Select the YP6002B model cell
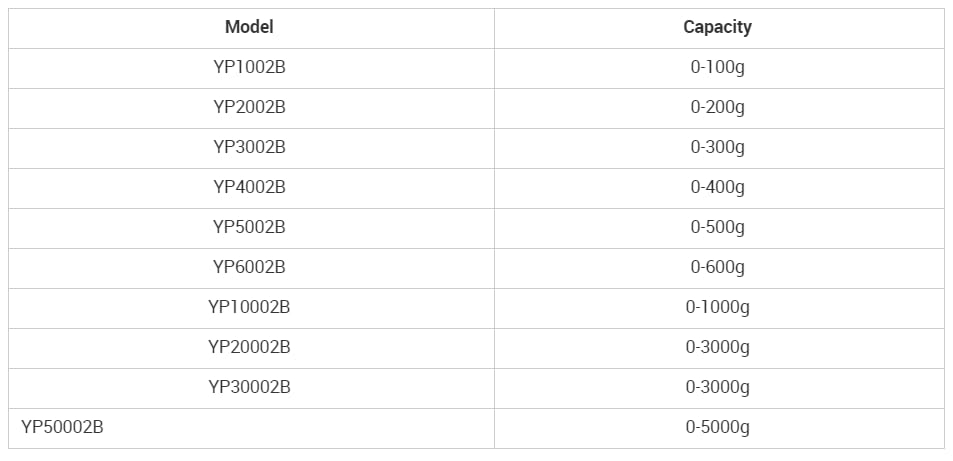953x461 pixels. click(249, 267)
